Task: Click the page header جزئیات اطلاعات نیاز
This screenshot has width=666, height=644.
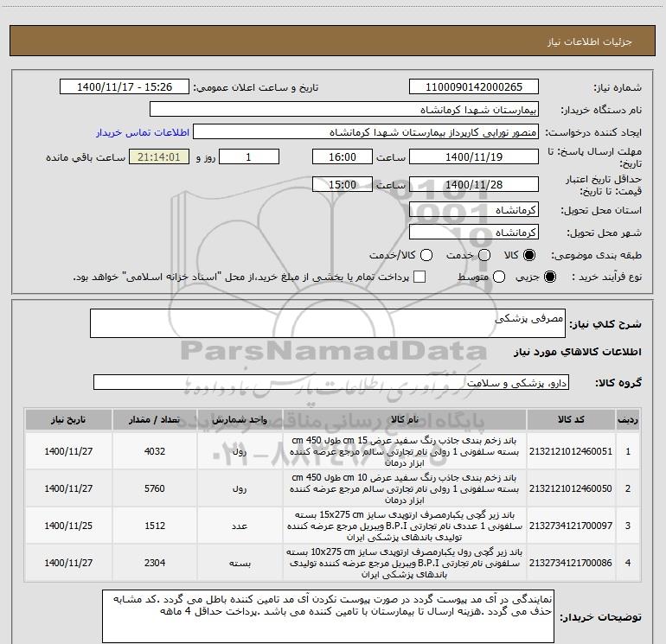Action: (x=589, y=41)
